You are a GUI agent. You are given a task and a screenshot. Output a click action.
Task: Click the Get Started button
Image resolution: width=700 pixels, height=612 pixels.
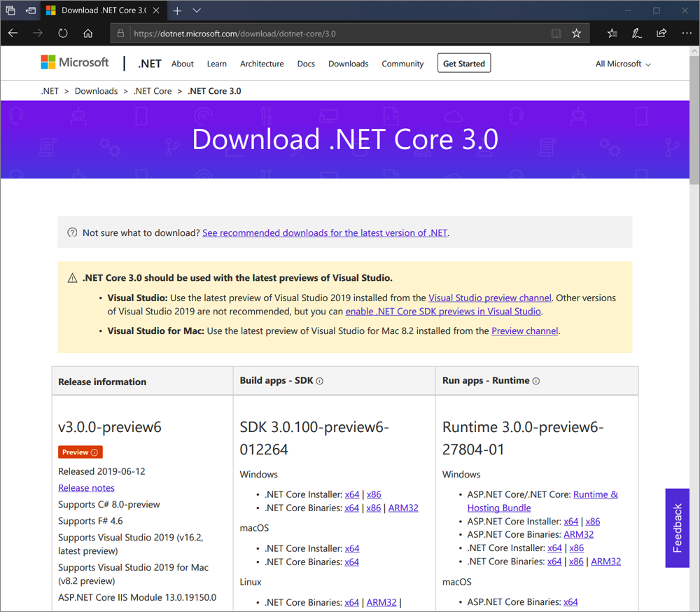[x=464, y=64]
